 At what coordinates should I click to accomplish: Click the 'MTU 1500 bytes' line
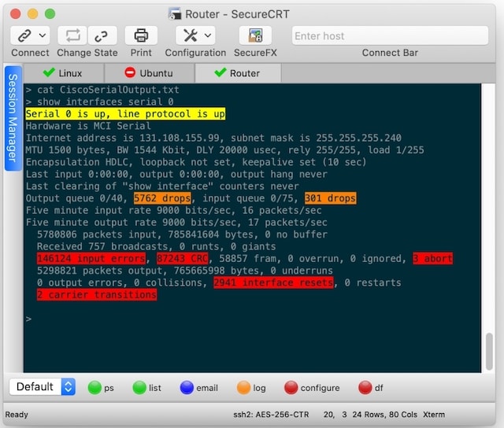pyautogui.click(x=224, y=150)
